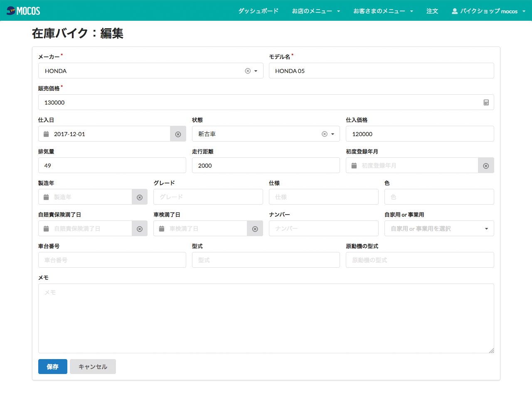The width and height of the screenshot is (532, 401).
Task: Clear the 自賠責保険満了日 field
Action: 140,229
